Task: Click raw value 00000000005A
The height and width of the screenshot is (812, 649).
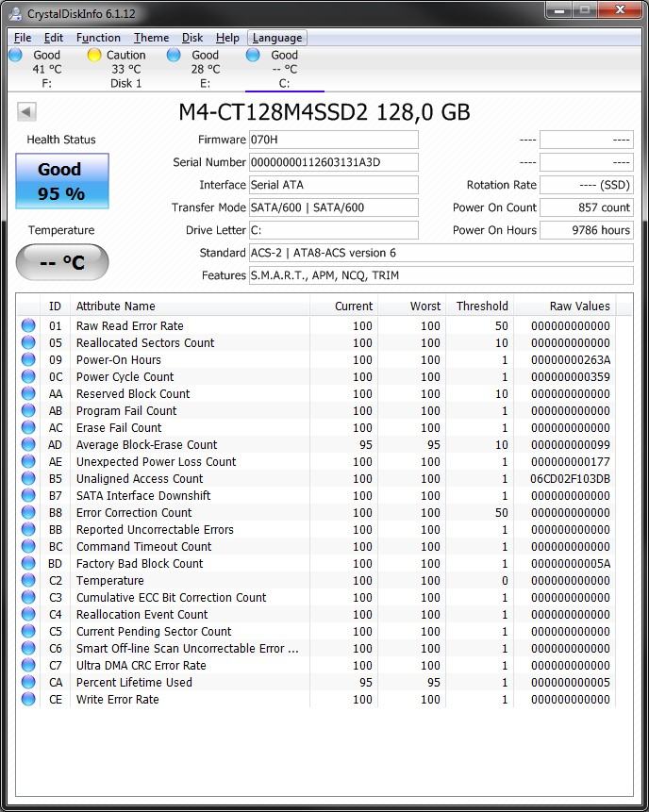Action: pos(571,563)
